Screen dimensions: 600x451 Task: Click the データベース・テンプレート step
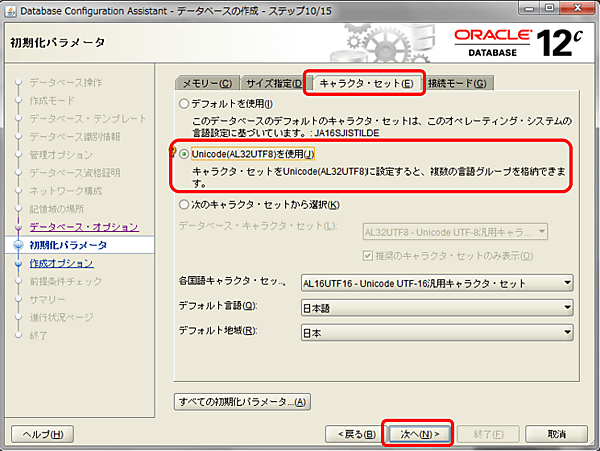click(x=88, y=119)
